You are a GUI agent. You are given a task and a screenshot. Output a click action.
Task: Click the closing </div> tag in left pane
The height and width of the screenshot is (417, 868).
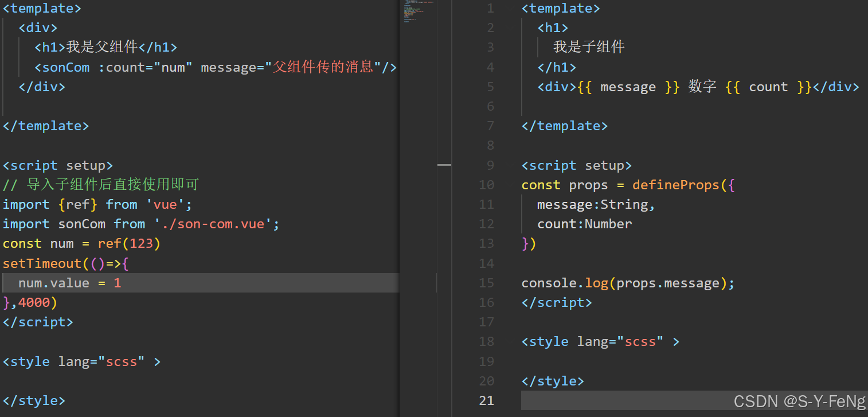click(42, 87)
